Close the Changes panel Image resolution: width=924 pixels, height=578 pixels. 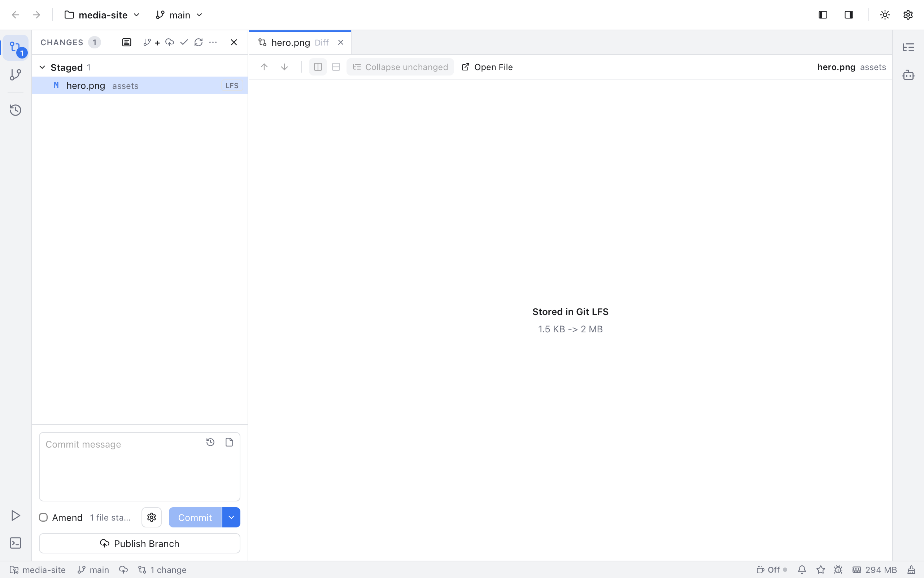pyautogui.click(x=234, y=42)
